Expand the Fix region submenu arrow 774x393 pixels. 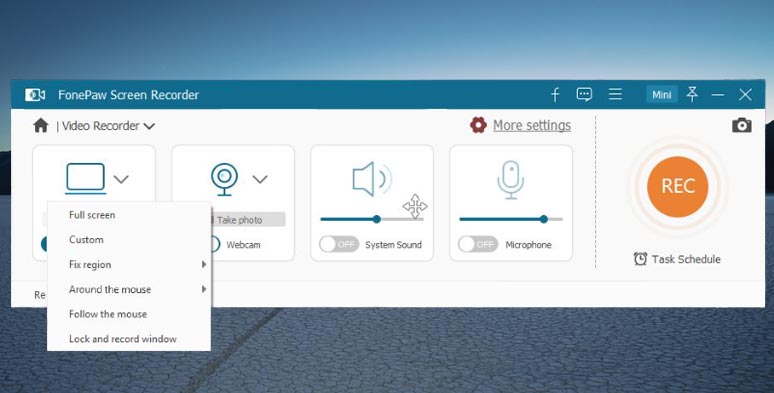[204, 265]
